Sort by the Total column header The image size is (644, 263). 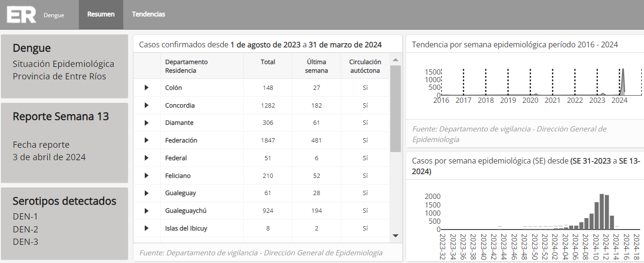tap(268, 62)
